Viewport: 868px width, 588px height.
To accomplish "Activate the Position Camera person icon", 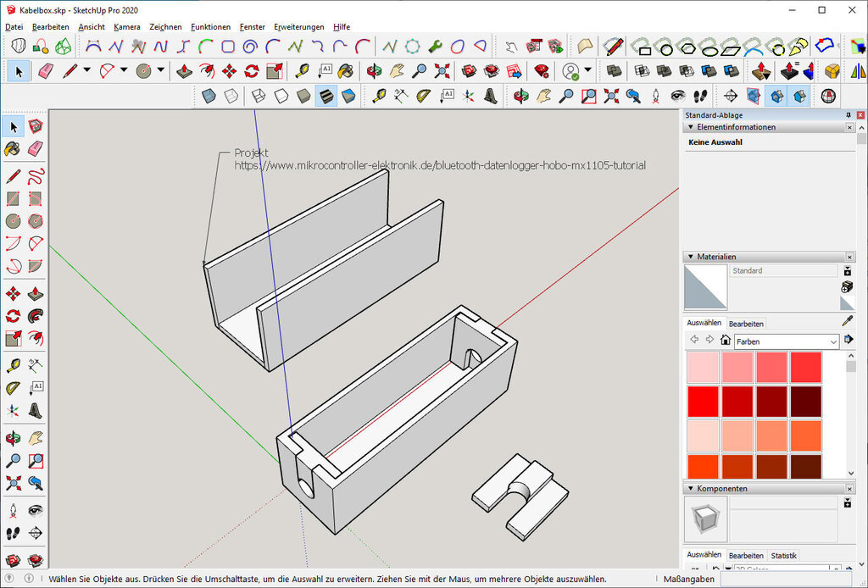I will [13, 512].
